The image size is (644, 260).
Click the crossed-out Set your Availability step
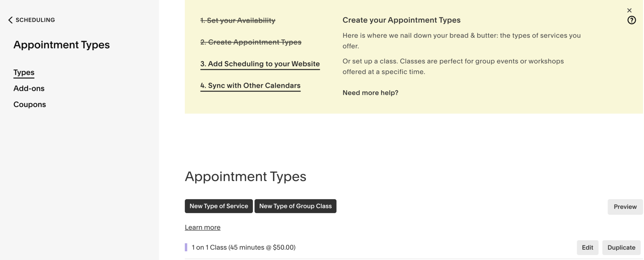[x=238, y=20]
